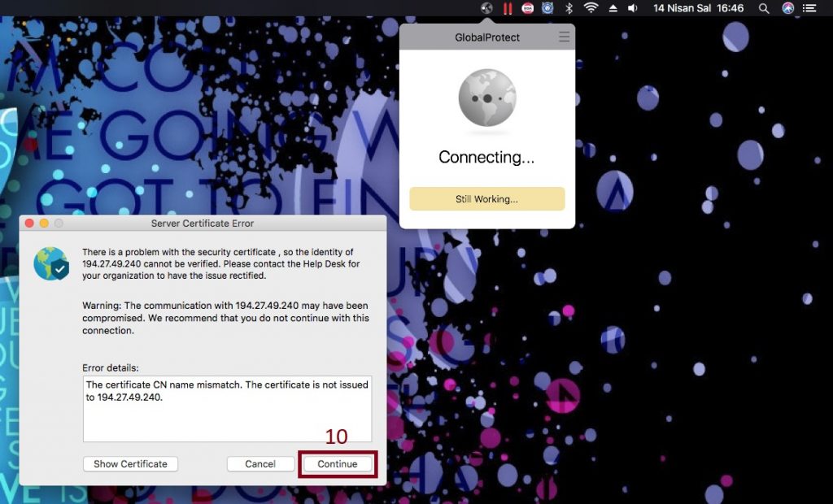Click the eject icon in menu bar

tap(613, 8)
